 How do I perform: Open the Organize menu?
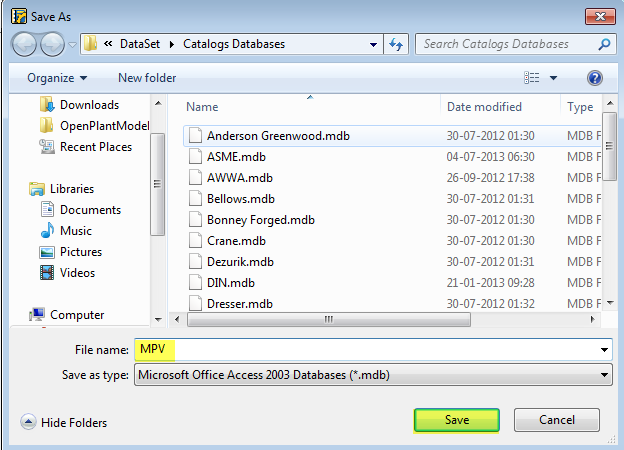click(x=57, y=78)
